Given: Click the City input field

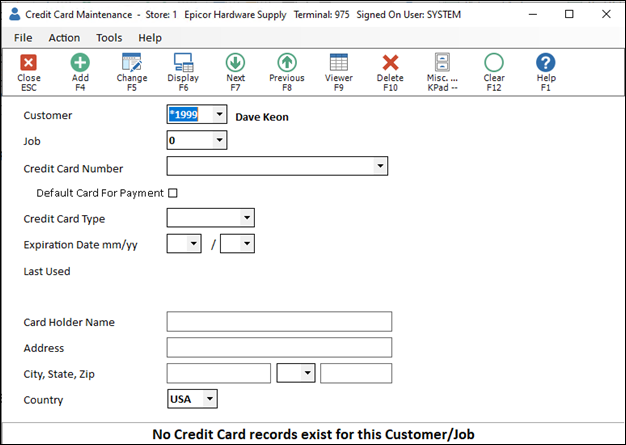Looking at the screenshot, I should [219, 373].
